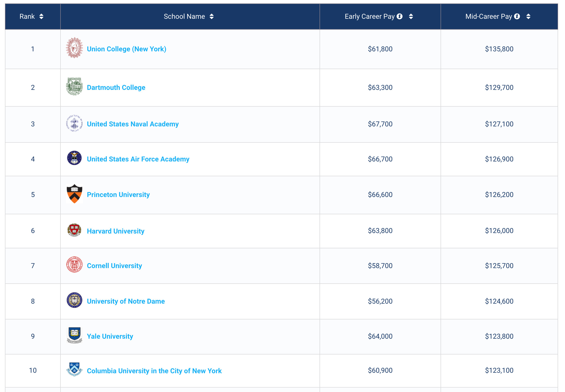Click Notre Dame seal logo
565x392 pixels.
(74, 300)
